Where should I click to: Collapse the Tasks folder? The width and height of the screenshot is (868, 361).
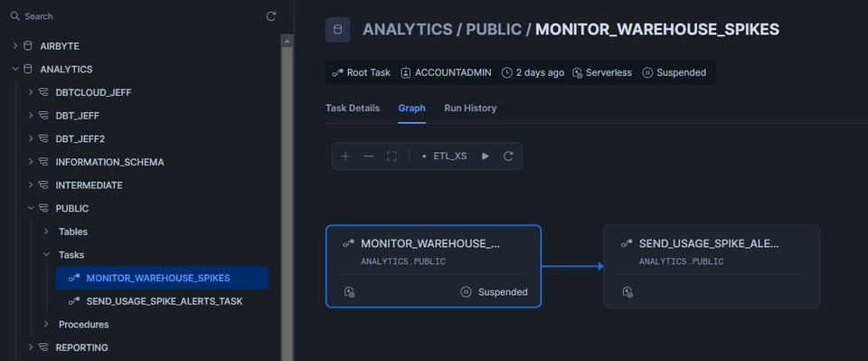(x=46, y=255)
